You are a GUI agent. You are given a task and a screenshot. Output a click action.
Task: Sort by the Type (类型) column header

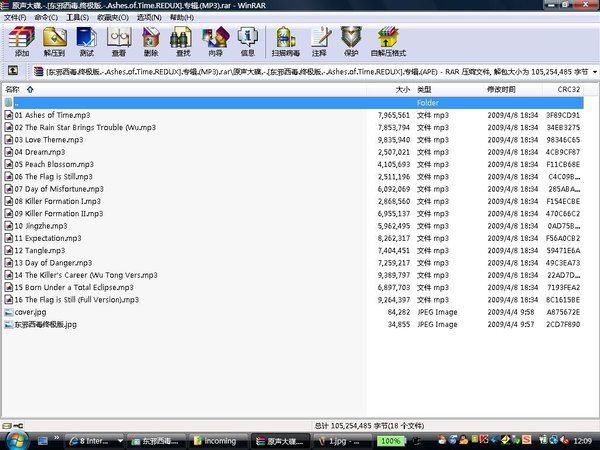[448, 90]
